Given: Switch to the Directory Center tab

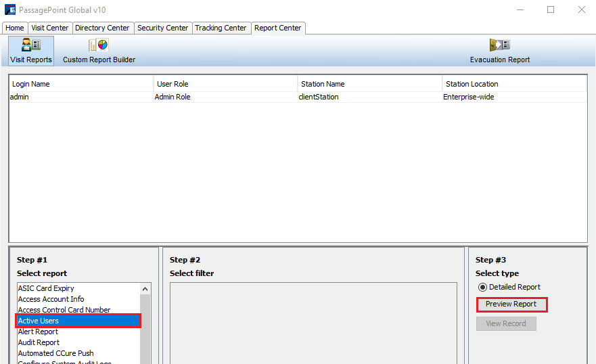Looking at the screenshot, I should (x=102, y=28).
